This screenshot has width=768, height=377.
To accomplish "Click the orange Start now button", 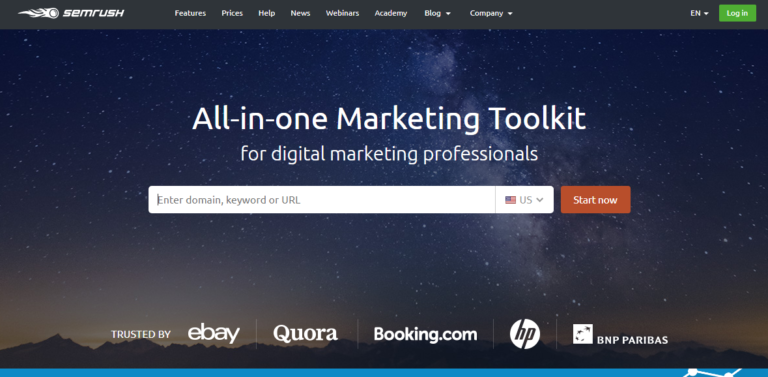I will [596, 200].
